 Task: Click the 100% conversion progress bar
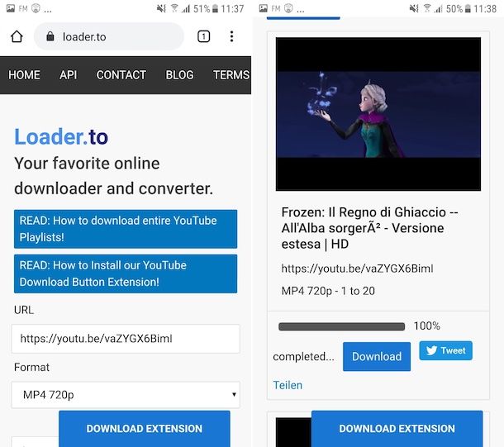click(x=342, y=326)
